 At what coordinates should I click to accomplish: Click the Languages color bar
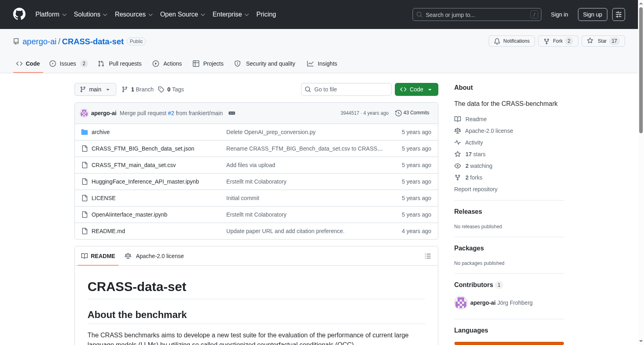[x=509, y=343]
